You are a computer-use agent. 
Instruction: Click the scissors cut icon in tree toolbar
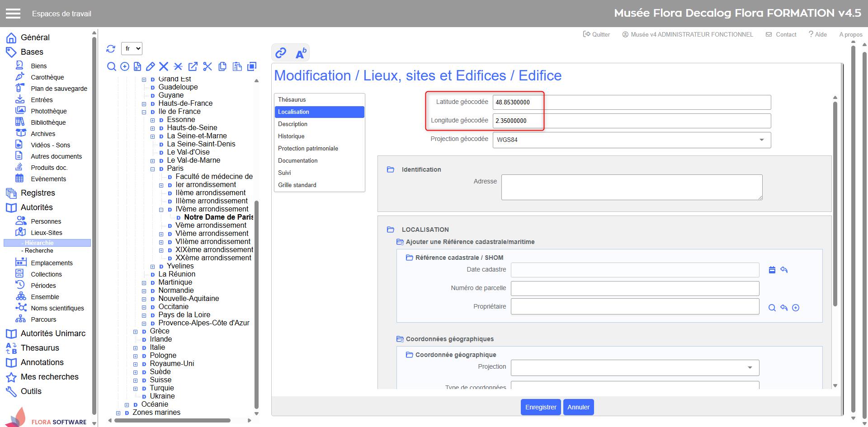[x=208, y=67]
